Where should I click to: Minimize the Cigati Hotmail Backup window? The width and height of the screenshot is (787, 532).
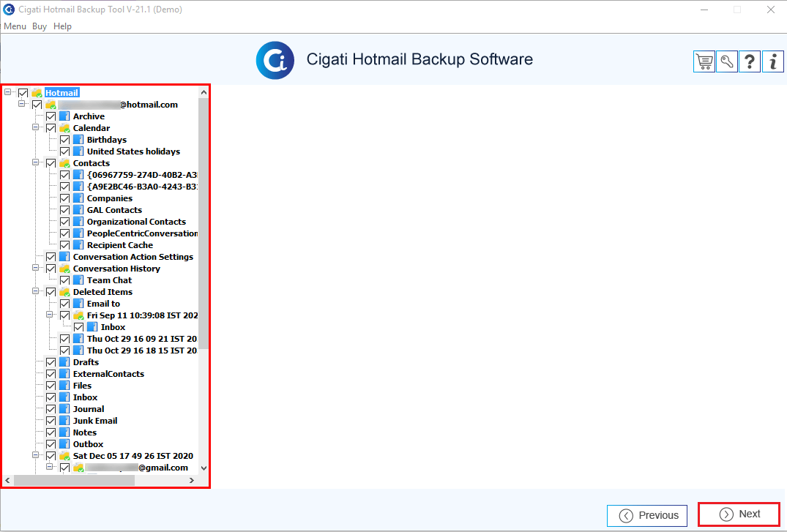(x=705, y=10)
